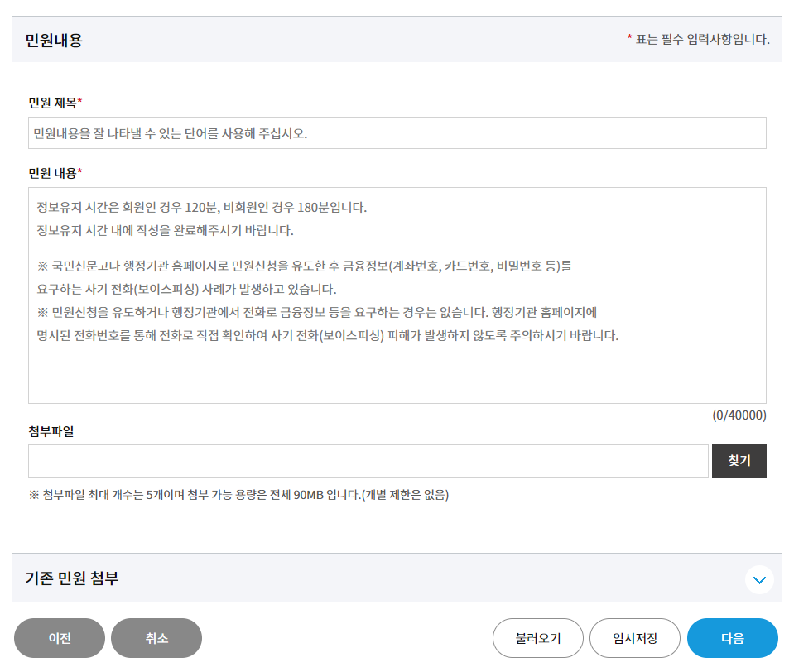Cancel with the 취소 button
Screen dimensions: 794x672
tap(156, 638)
